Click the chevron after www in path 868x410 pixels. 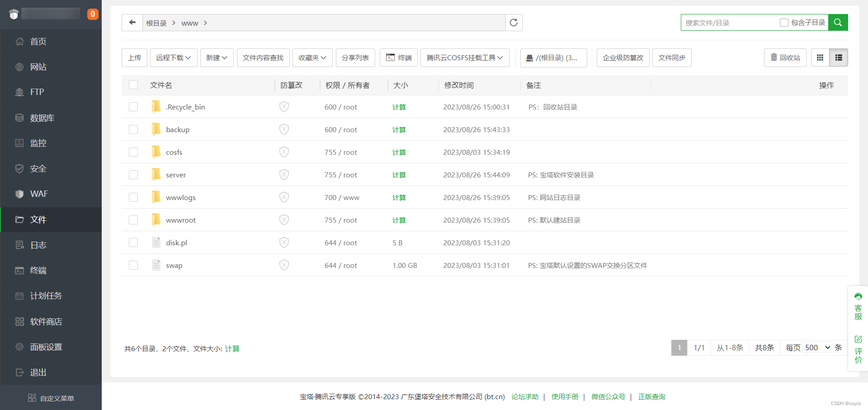coord(205,23)
